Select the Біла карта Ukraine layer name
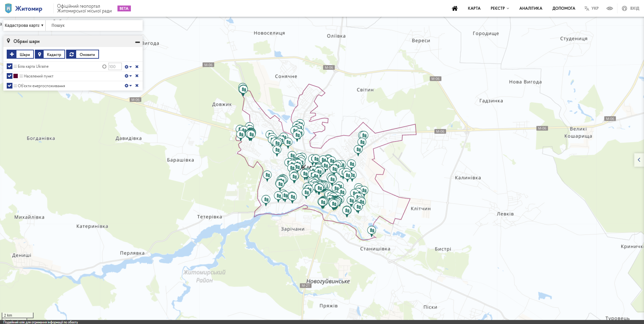 (33, 66)
